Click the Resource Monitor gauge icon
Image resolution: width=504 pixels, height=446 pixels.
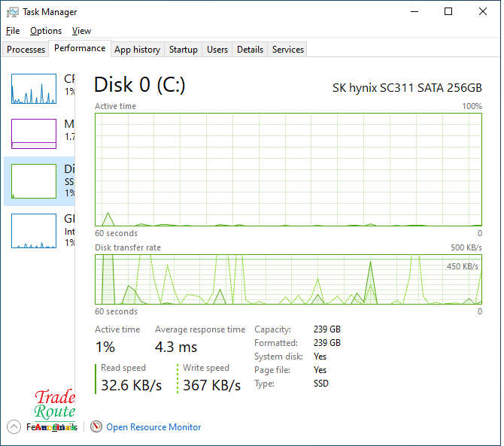tap(96, 427)
